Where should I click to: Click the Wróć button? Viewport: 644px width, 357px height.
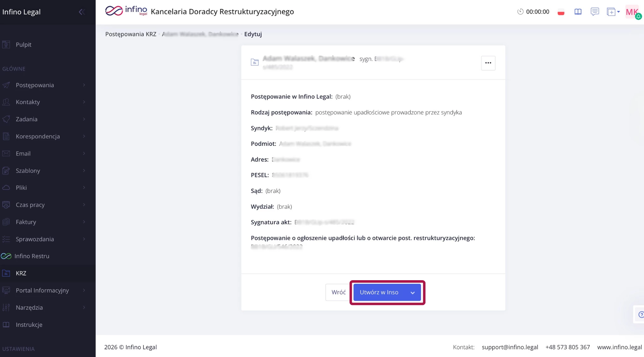(x=338, y=292)
